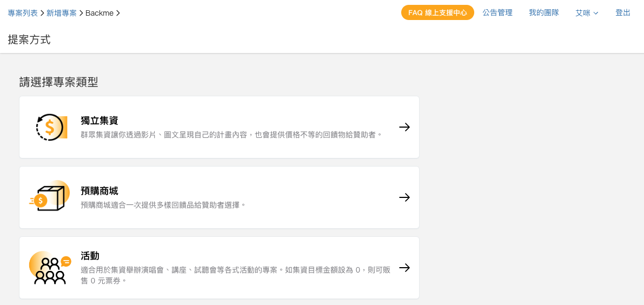Open 我的團隊 in the top navigation
Viewport: 644px width, 305px height.
[x=544, y=13]
